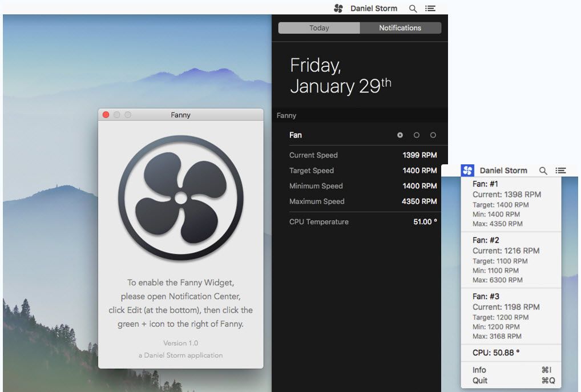Click "Min: 1100 RPM" under Fan #2

tap(496, 271)
